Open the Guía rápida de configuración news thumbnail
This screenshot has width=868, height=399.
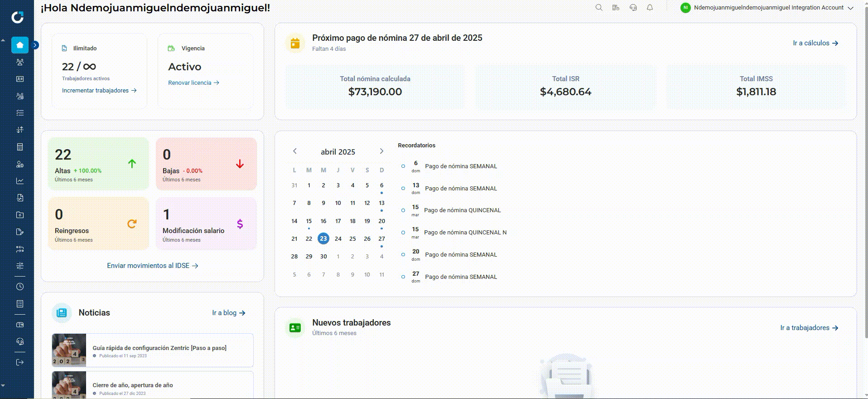pos(69,350)
